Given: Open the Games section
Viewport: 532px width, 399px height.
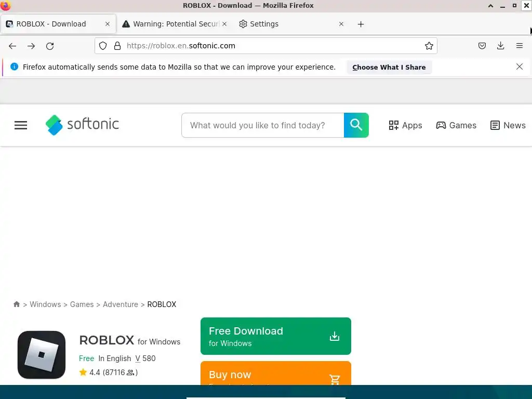Looking at the screenshot, I should click(x=456, y=125).
